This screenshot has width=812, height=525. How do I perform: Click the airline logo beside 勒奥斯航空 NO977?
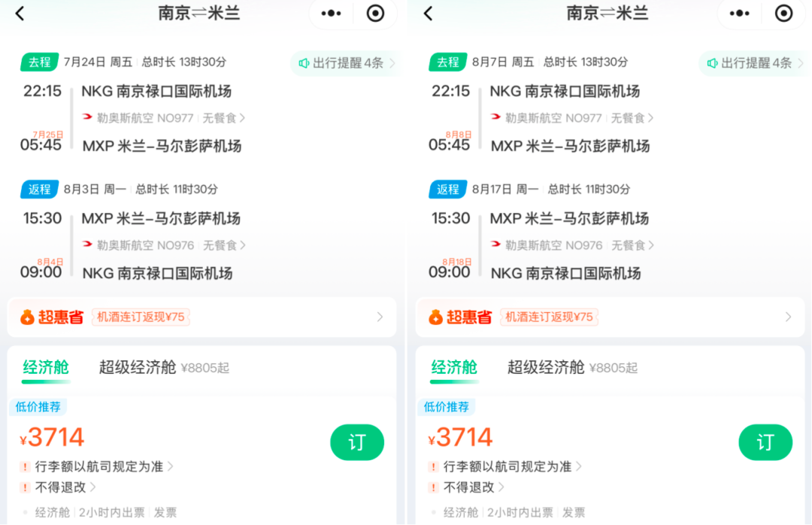click(88, 117)
